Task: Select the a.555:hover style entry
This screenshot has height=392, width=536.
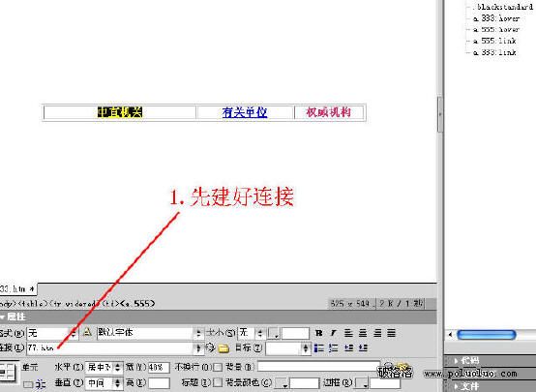Action: [496, 29]
